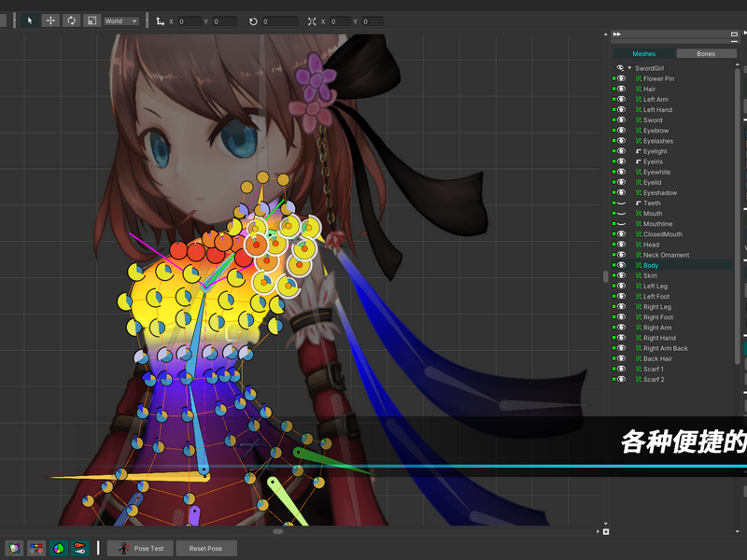Toggle bone color gradient mode icon
Screen dimensions: 747x560
36,549
